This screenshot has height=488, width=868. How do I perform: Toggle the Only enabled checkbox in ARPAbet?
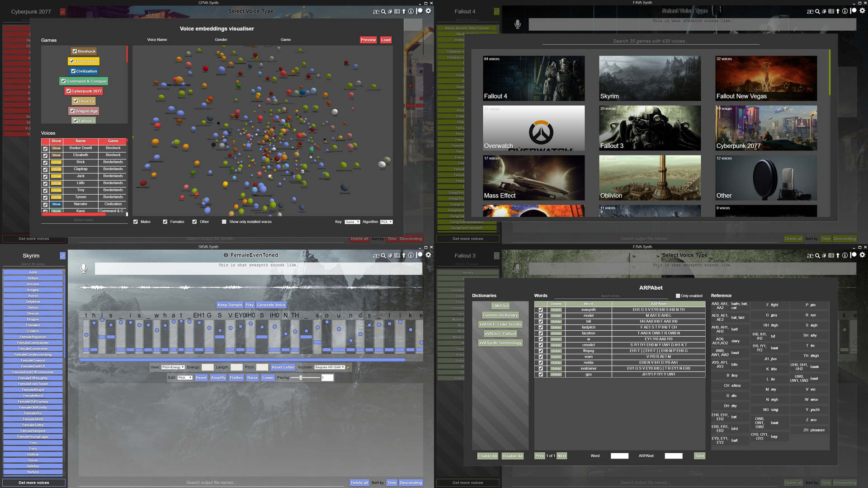point(678,296)
